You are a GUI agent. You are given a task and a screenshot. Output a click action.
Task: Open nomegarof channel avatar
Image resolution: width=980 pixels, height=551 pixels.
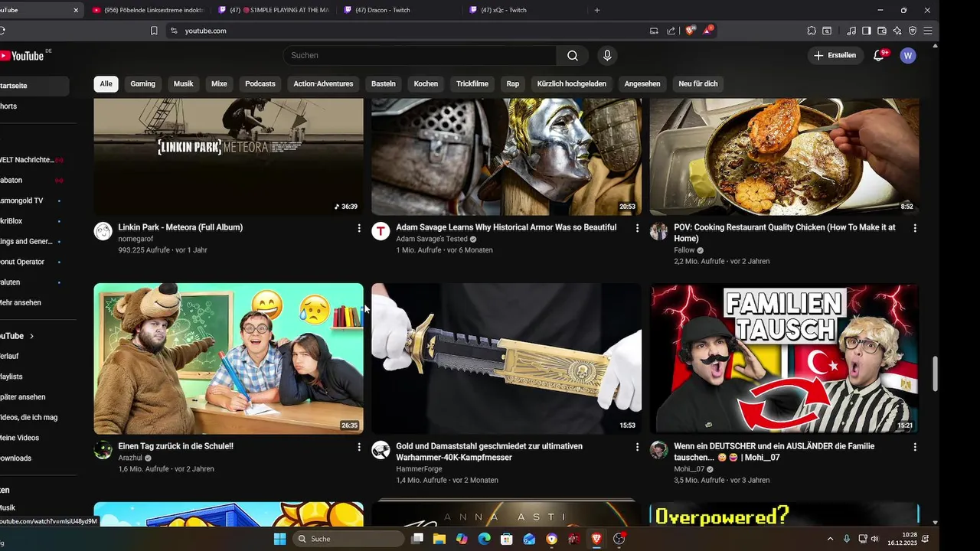(103, 231)
